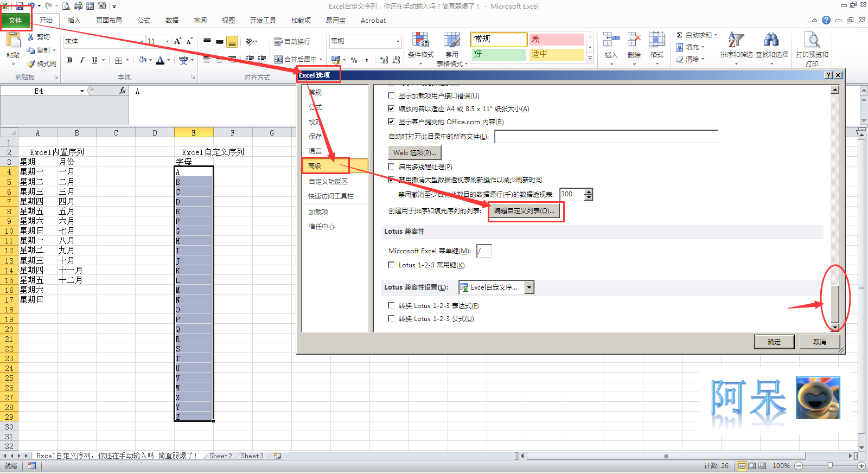
Task: Switch to the Insert (插入) ribbon tab
Action: point(74,21)
